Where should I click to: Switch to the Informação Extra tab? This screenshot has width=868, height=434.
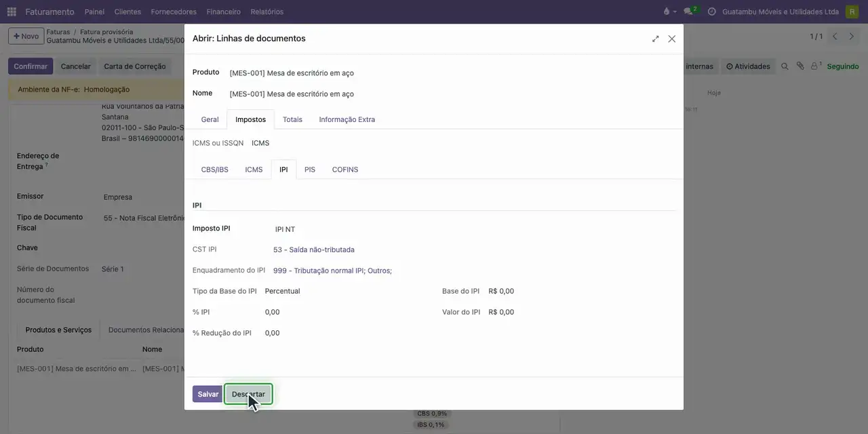[347, 119]
